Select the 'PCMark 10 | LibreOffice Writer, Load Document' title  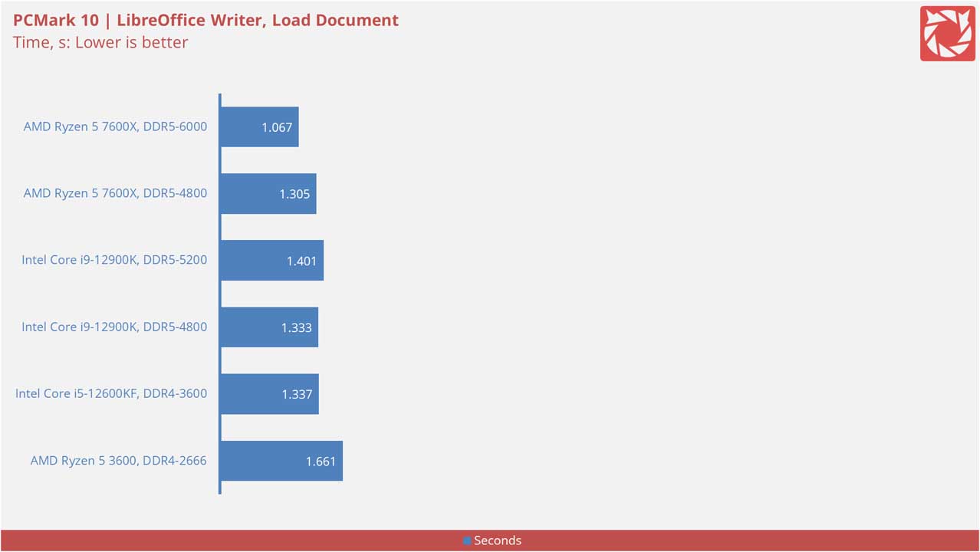click(206, 20)
